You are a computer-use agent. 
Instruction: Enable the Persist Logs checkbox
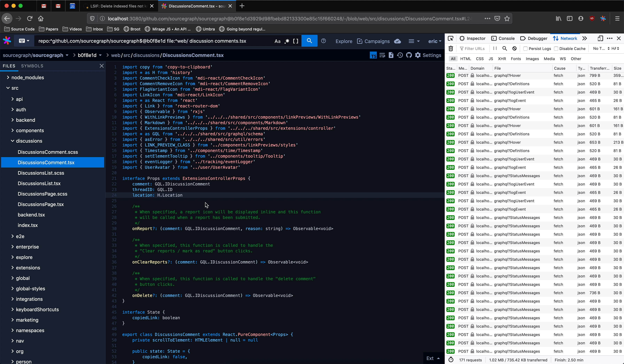point(525,49)
